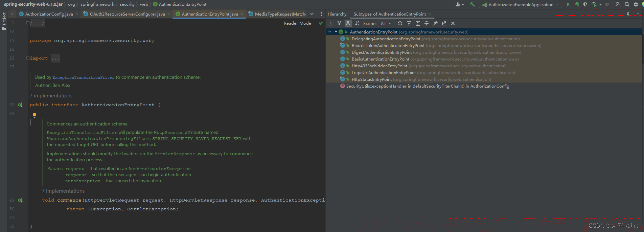Screen dimensions: 644x232
Task: Collapse AuthenticationEntryPoint root hierarchy node
Action: tap(329, 32)
